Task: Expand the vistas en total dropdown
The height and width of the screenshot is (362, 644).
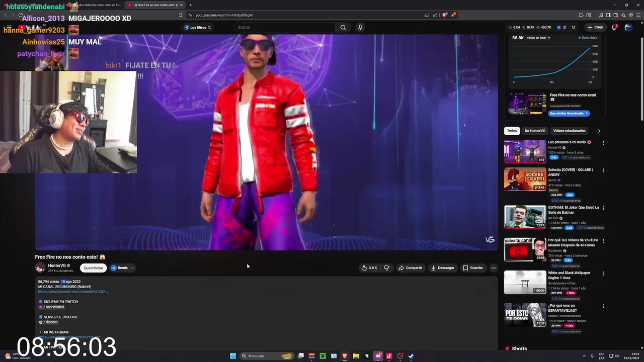Action: click(x=538, y=38)
